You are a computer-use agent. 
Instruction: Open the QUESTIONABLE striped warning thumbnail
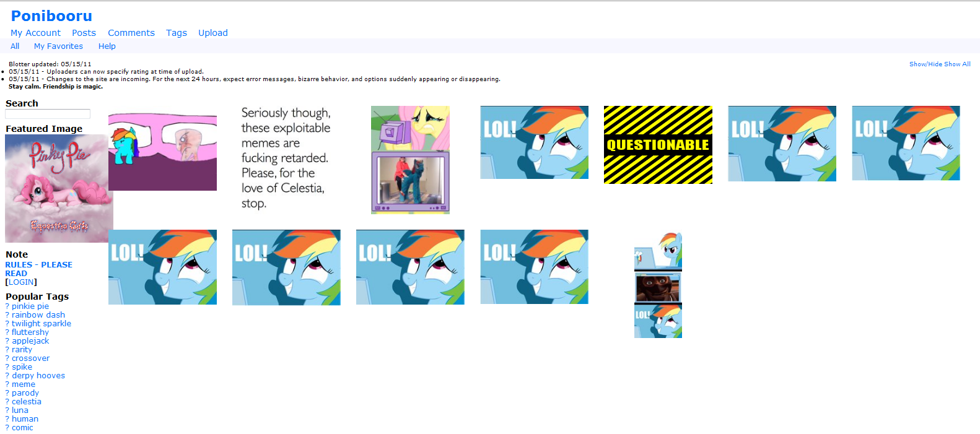[x=658, y=145]
